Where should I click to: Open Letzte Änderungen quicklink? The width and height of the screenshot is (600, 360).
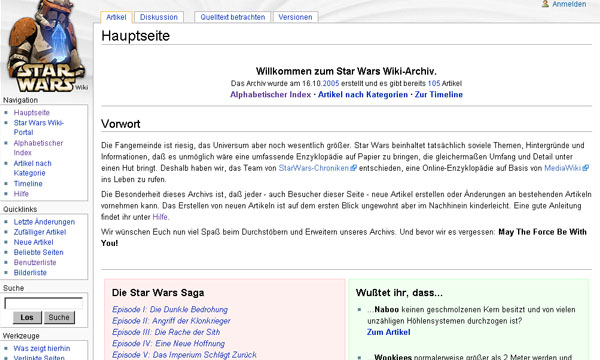pos(44,222)
